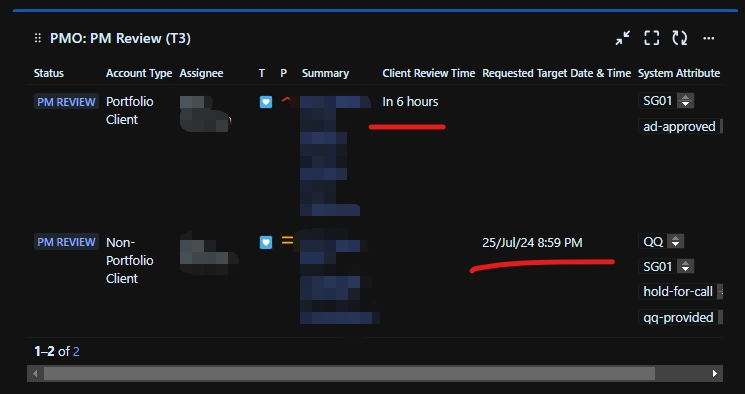Click the 25/Jul/24 8:59 PM date
This screenshot has height=394, width=745.
pos(532,242)
